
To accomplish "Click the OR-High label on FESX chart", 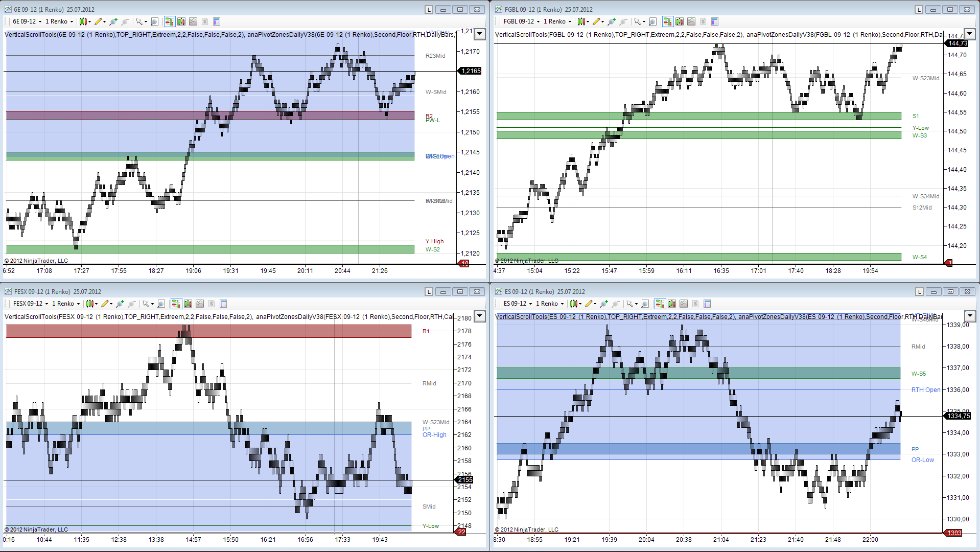I will coord(434,435).
